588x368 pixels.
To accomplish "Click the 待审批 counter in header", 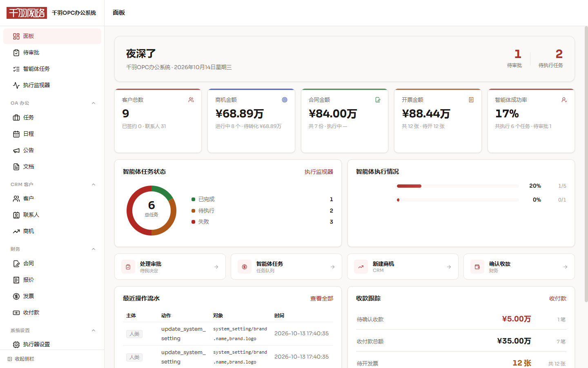I will (x=514, y=58).
